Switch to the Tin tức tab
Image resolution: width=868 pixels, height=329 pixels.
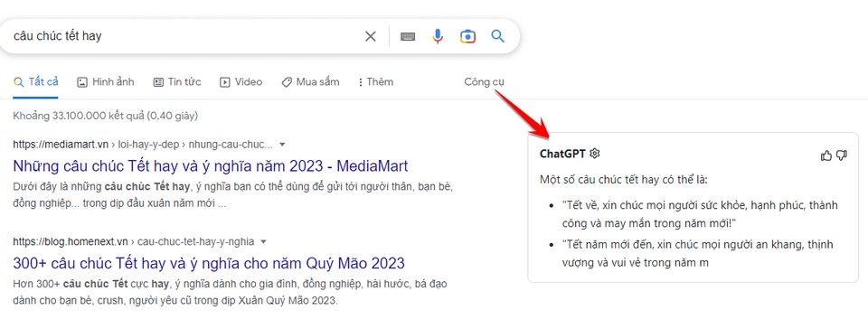(177, 82)
